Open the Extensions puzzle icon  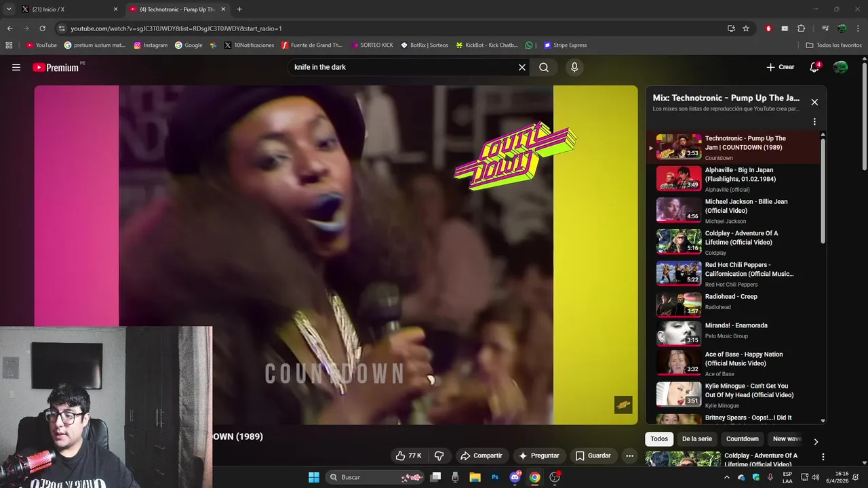point(802,28)
